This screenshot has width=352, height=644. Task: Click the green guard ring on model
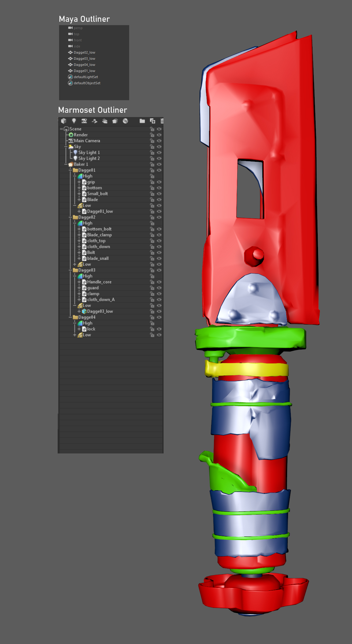pos(250,338)
